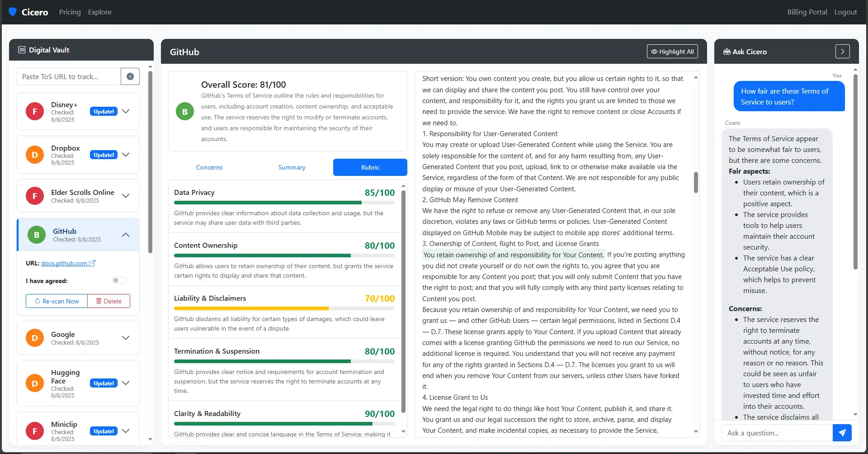Toggle Highlight All in GitHub panel

672,52
